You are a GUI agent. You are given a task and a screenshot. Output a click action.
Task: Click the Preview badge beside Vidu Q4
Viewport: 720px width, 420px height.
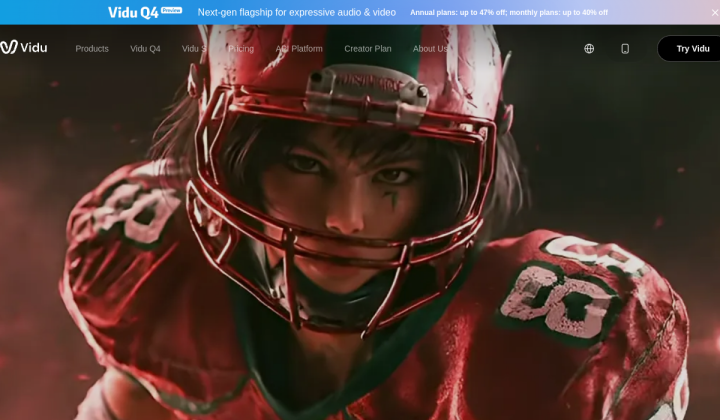pyautogui.click(x=172, y=10)
